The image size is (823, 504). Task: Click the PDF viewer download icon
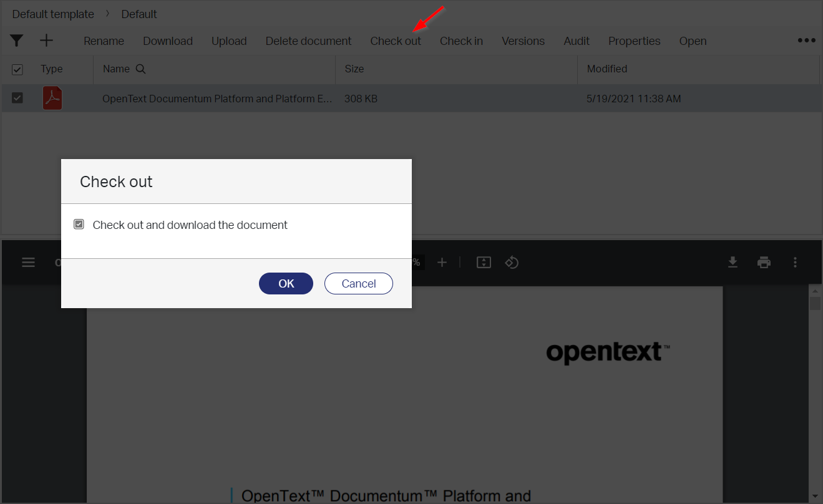point(733,263)
